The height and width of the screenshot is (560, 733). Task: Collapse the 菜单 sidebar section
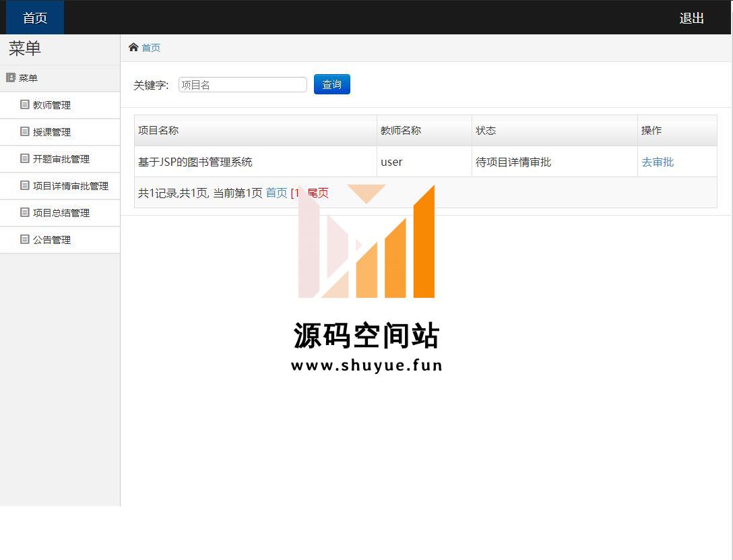(x=60, y=78)
